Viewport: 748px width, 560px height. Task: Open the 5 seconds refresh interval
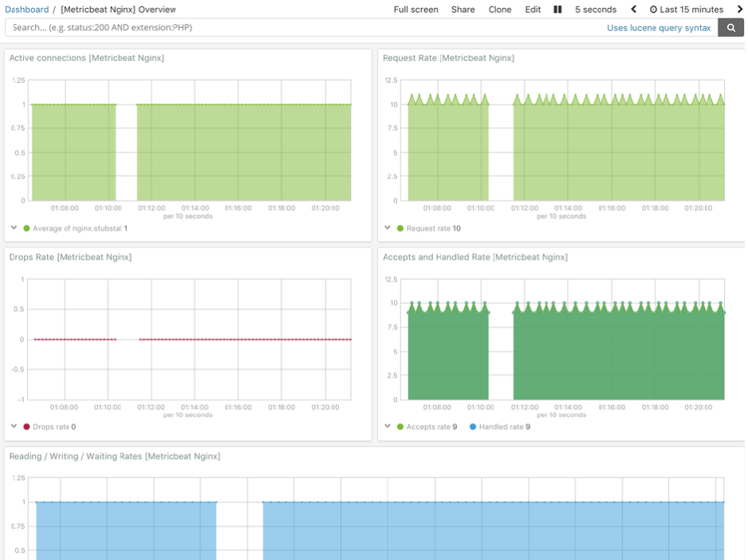click(x=596, y=9)
